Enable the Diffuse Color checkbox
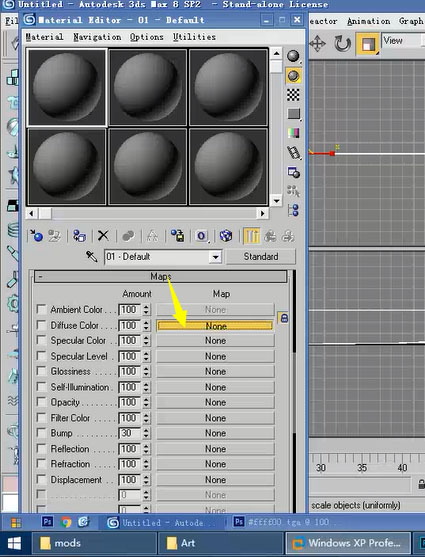This screenshot has width=425, height=557. (x=42, y=325)
